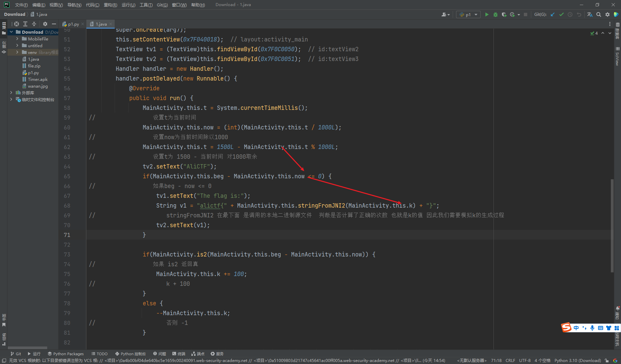Open the translation tool icon
Image resolution: width=621 pixels, height=364 pixels.
tap(590, 14)
